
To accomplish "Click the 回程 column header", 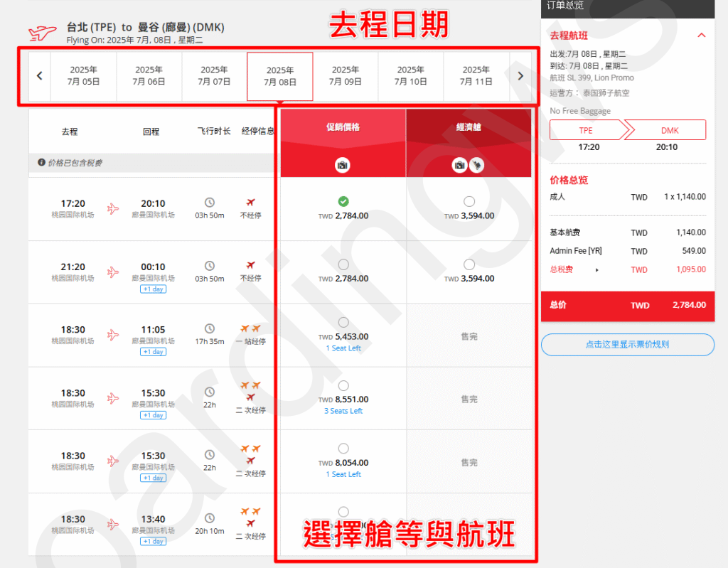I will [x=151, y=132].
